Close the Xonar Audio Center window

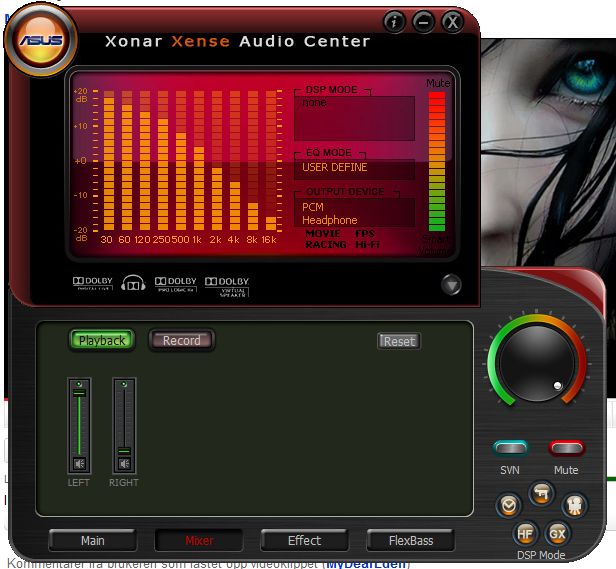[x=453, y=22]
